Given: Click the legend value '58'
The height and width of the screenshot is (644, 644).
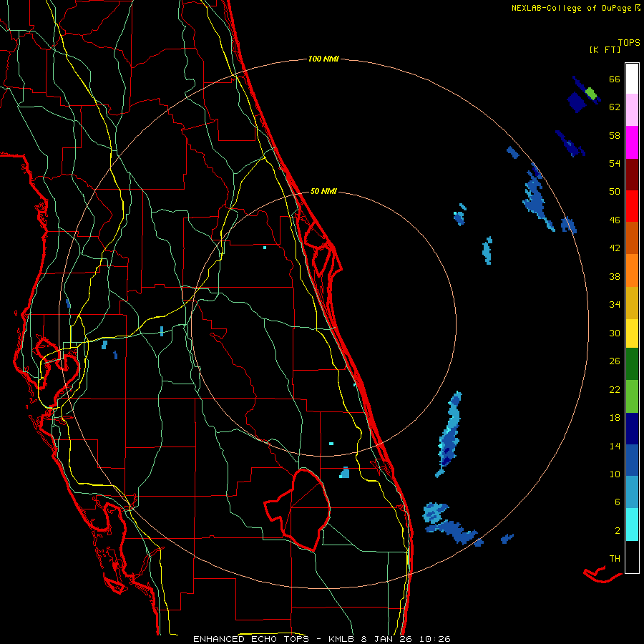Looking at the screenshot, I should 615,135.
